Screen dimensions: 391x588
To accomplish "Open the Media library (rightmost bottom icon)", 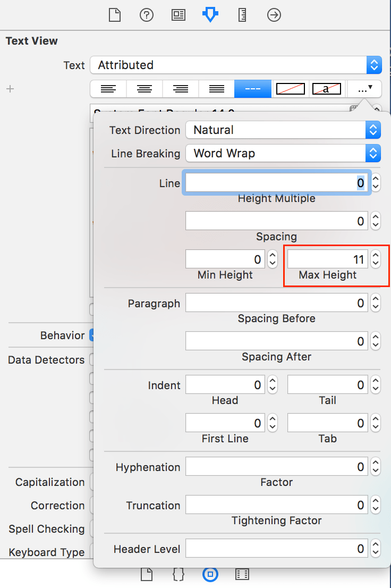I will 242,574.
